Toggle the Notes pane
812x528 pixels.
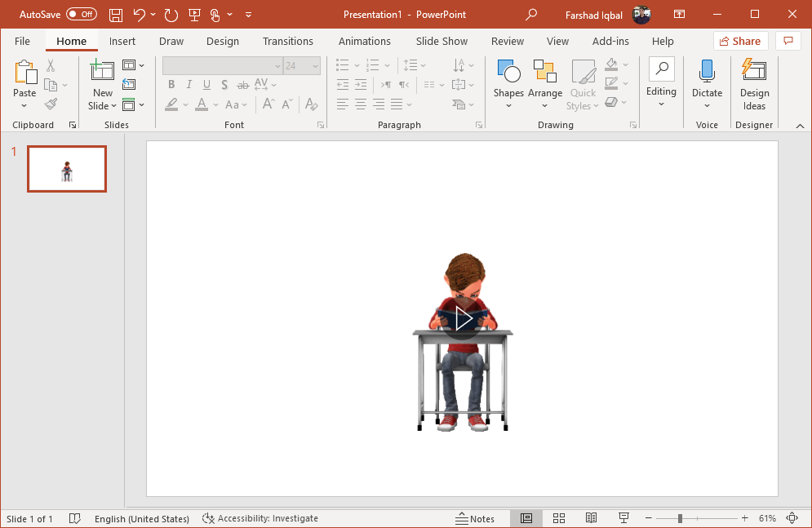[x=474, y=518]
